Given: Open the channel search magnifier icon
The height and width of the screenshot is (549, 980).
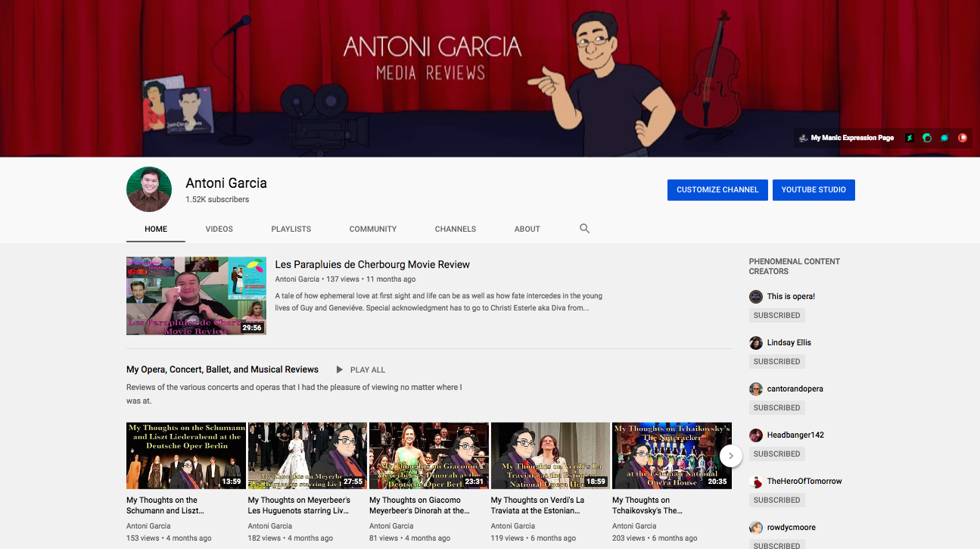Looking at the screenshot, I should click(x=584, y=229).
